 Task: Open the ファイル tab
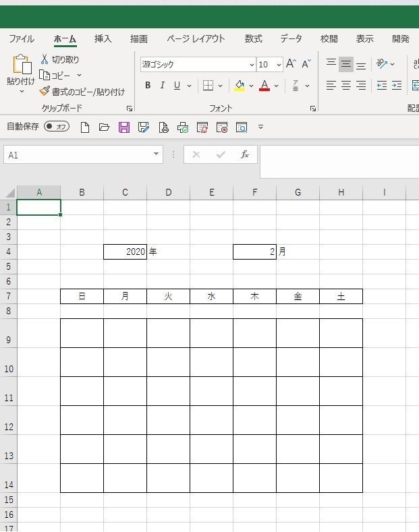coord(22,38)
